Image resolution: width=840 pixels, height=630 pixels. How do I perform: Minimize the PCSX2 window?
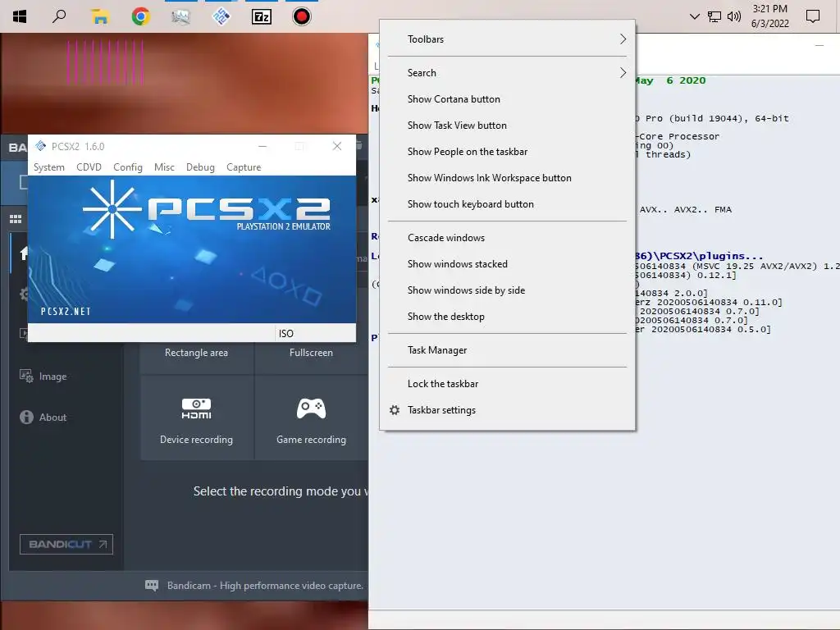(262, 146)
